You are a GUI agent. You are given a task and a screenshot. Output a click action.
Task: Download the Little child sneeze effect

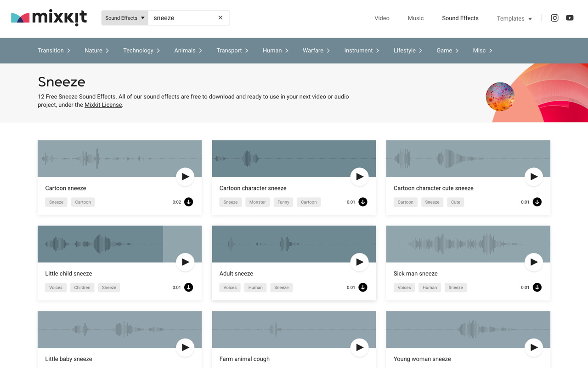tap(188, 287)
